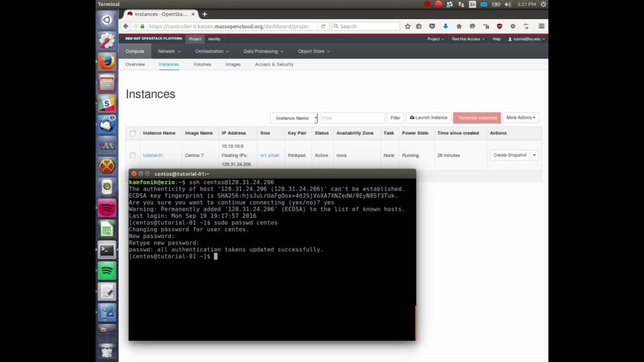Open the Files manager in the launcher
This screenshot has width=644, height=362.
tap(107, 82)
